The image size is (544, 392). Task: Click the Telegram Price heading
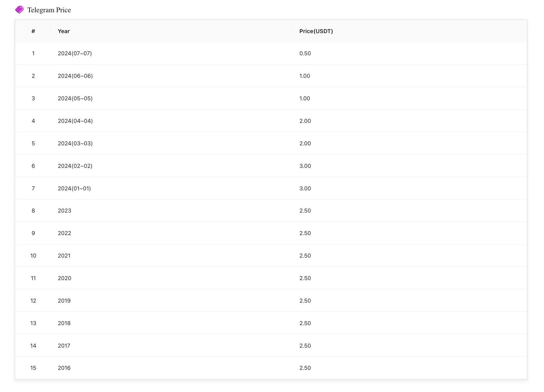(x=49, y=10)
